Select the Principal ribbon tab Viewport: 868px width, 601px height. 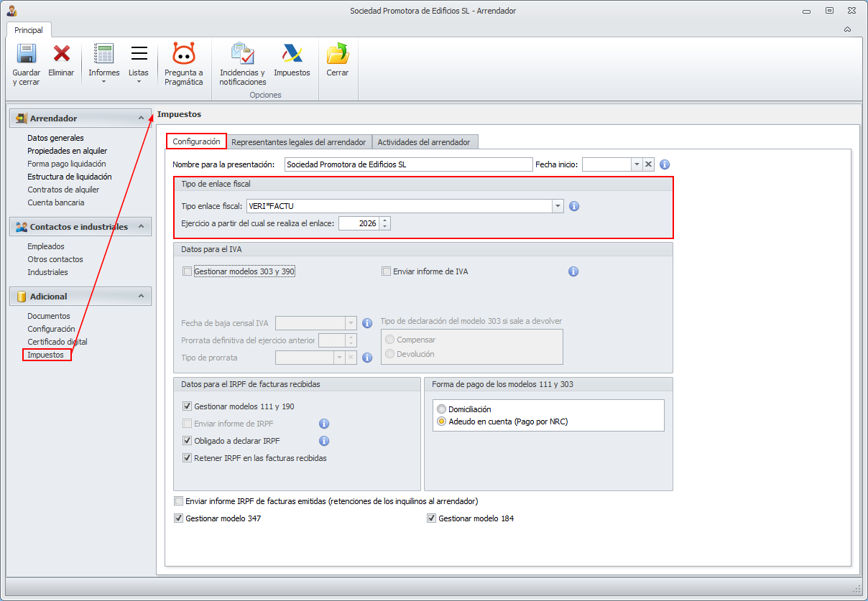[x=29, y=30]
